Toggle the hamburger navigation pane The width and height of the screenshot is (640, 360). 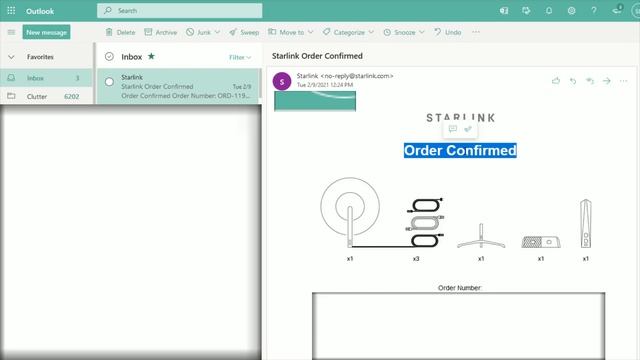point(11,32)
